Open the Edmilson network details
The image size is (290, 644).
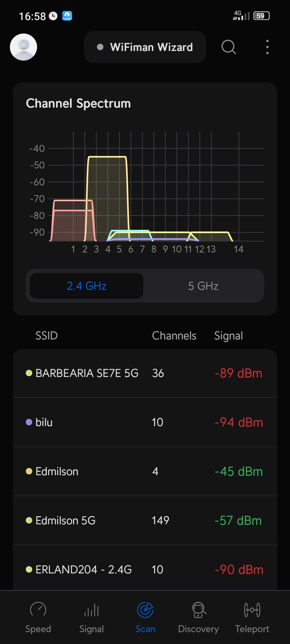[x=145, y=471]
